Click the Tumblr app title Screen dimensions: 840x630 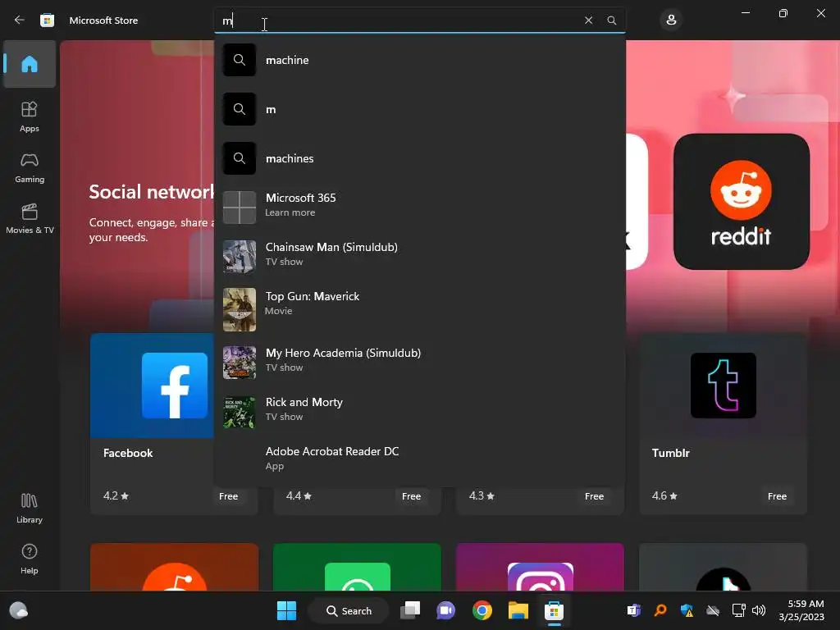point(671,453)
